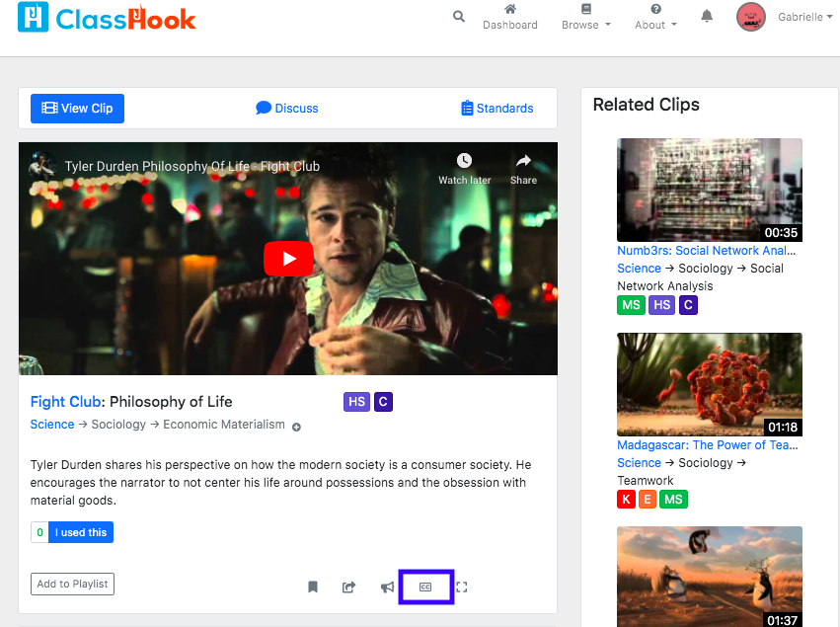840x627 pixels.
Task: Enter fullscreen with expand icon
Action: click(462, 588)
